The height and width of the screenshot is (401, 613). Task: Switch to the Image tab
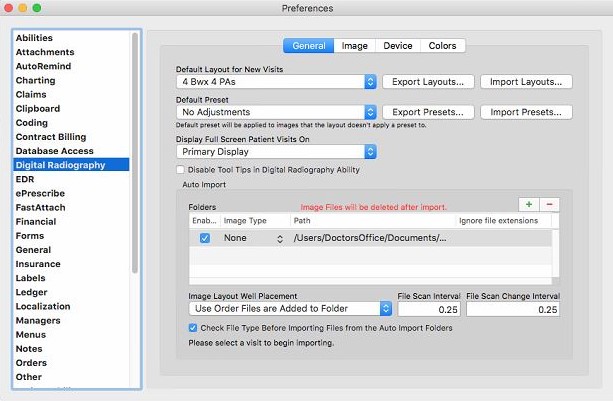(x=354, y=46)
